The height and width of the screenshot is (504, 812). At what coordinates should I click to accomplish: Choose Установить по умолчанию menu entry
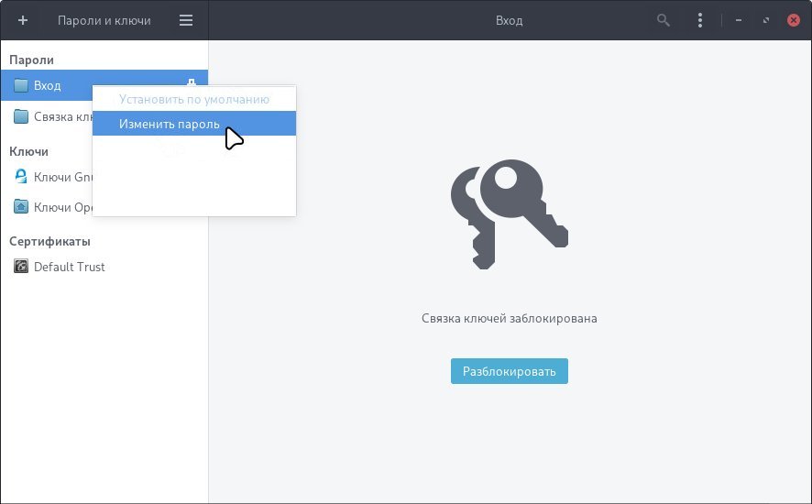click(x=194, y=99)
